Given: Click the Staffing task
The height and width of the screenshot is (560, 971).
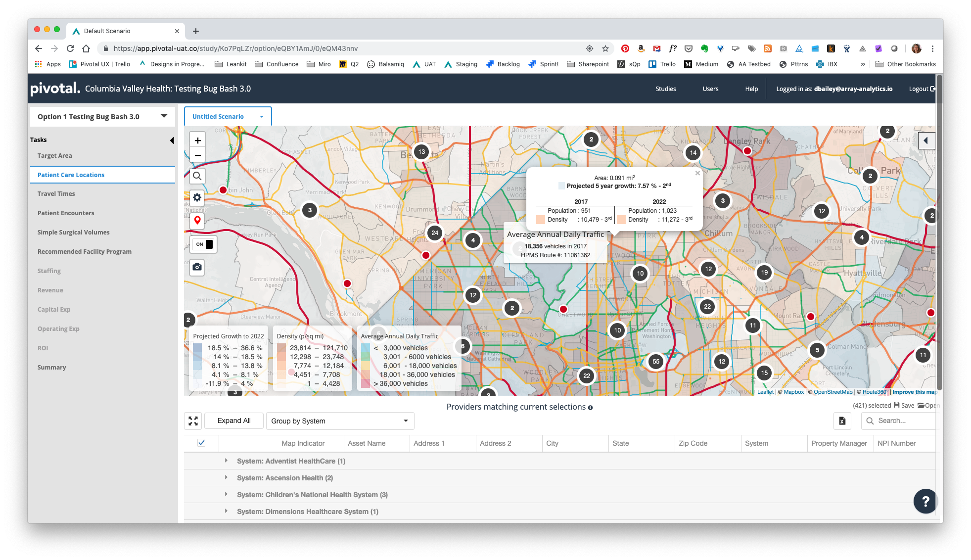Looking at the screenshot, I should pos(49,271).
